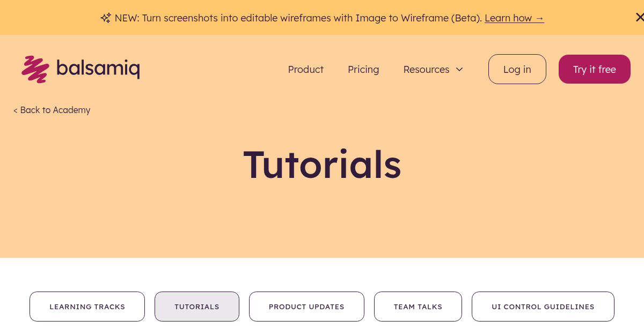This screenshot has height=336, width=644.
Task: Click the Log in button
Action: coord(517,69)
